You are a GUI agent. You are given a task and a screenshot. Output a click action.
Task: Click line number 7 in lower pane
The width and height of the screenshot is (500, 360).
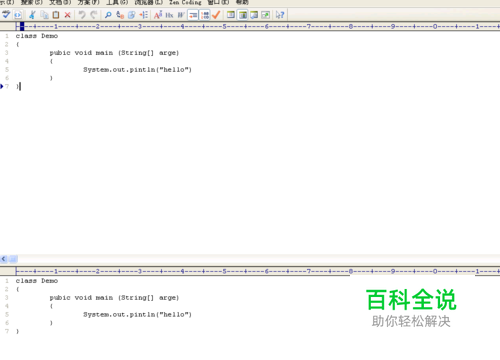(x=7, y=331)
